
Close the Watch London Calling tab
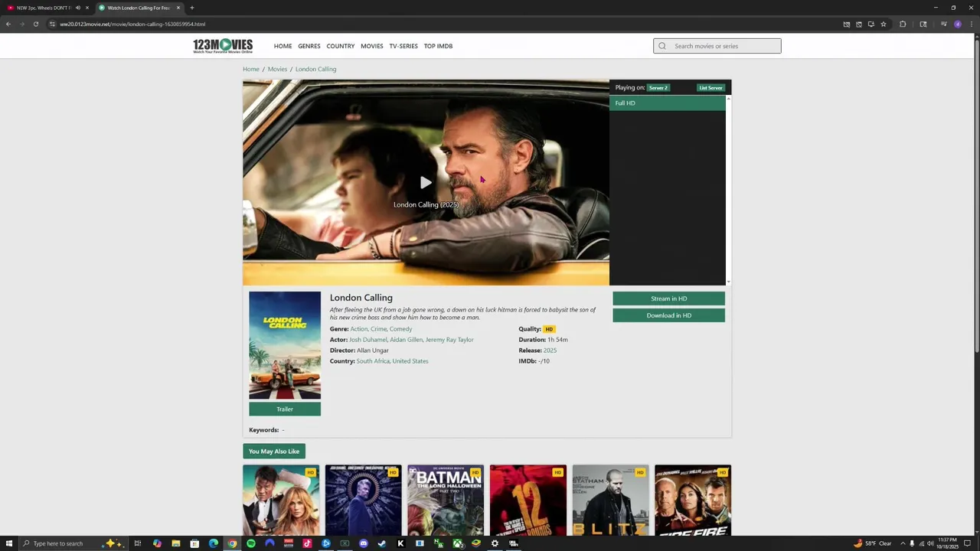point(178,8)
